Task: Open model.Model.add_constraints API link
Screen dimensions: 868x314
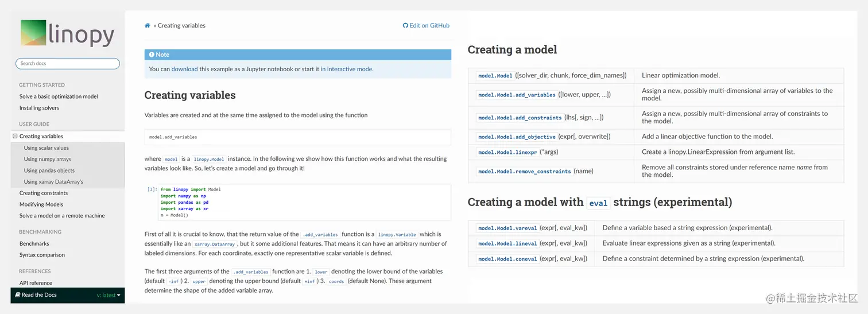Action: click(x=520, y=118)
